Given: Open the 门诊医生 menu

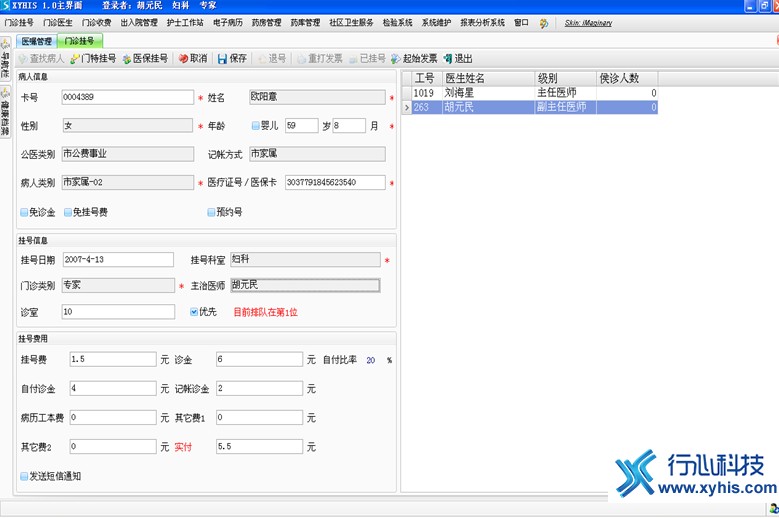Looking at the screenshot, I should click(x=58, y=23).
